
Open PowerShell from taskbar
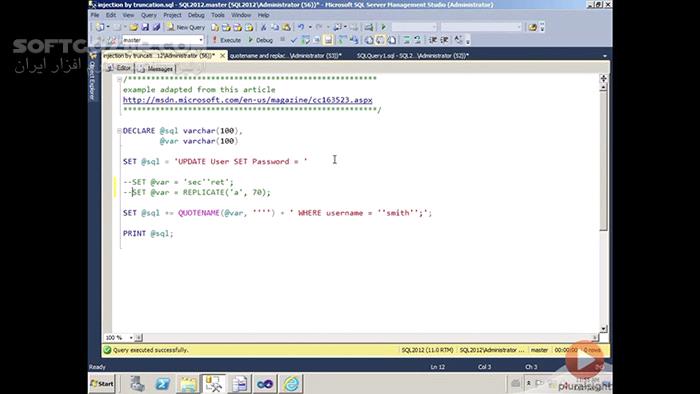pos(162,384)
